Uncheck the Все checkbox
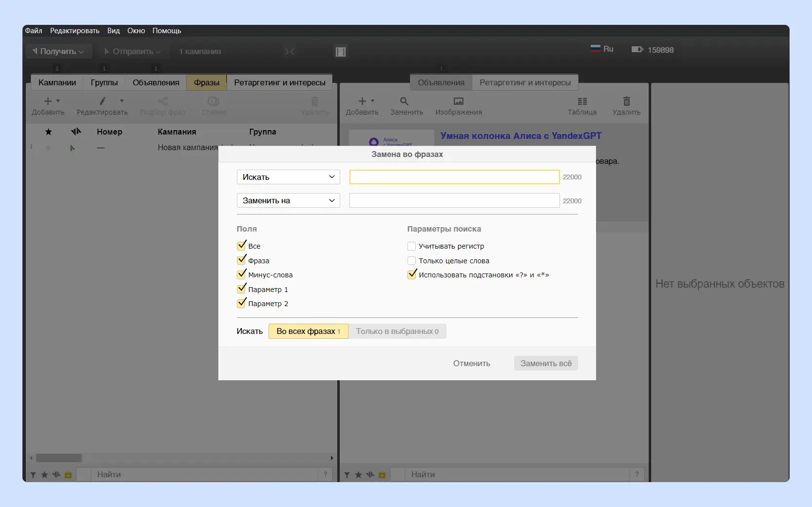 click(x=241, y=245)
